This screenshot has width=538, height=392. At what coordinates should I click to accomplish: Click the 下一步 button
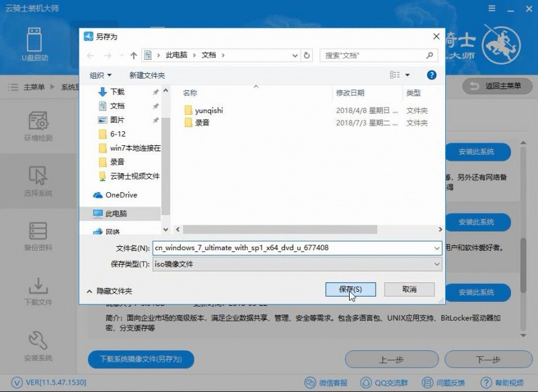488,360
